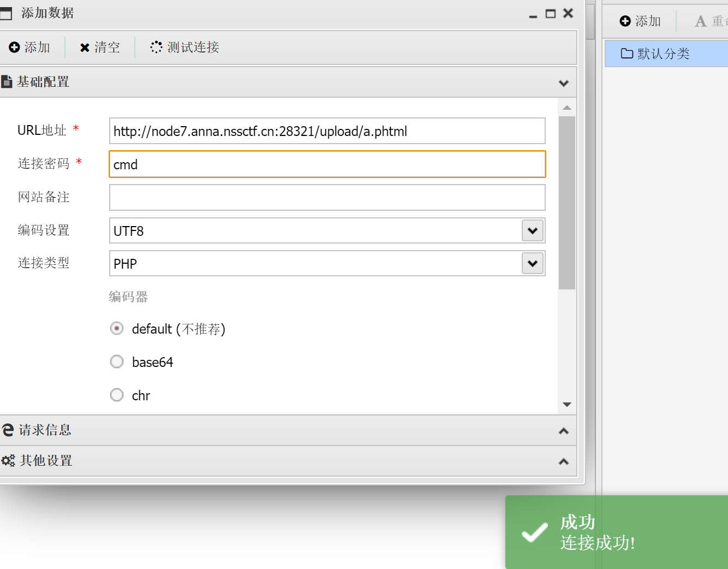Click into the URL地址 input field
The width and height of the screenshot is (728, 569).
[x=327, y=131]
